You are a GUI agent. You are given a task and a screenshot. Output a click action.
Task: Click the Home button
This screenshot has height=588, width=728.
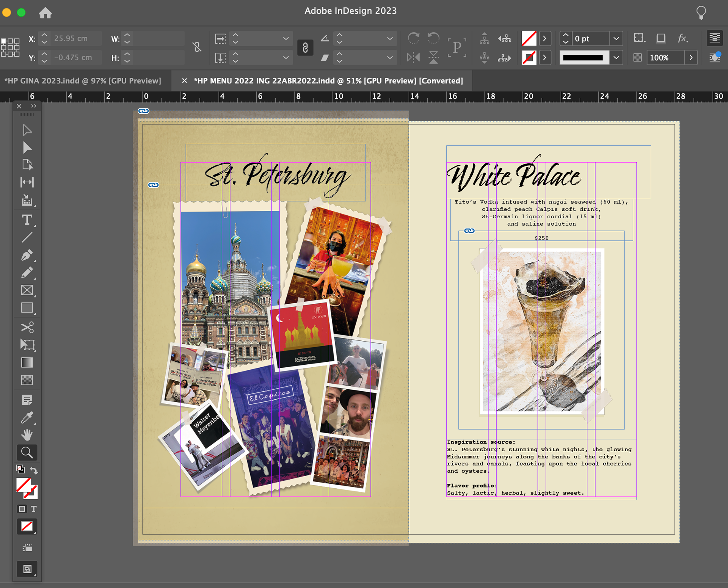click(x=45, y=13)
